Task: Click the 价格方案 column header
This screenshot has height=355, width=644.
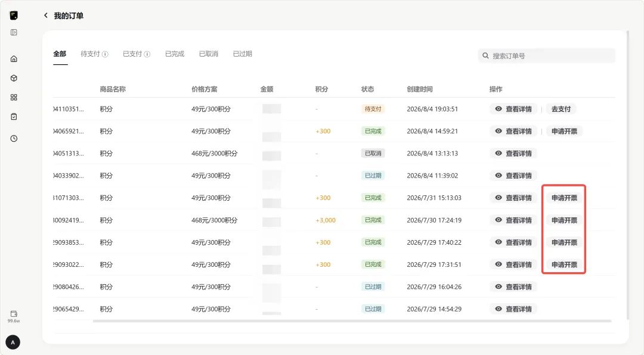Action: pos(204,89)
